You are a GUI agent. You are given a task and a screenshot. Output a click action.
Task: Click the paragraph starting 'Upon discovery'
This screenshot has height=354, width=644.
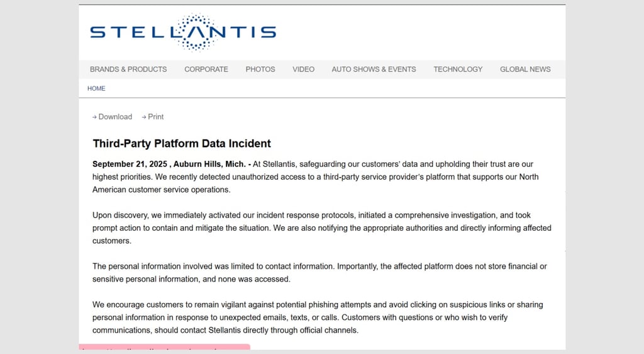pos(321,228)
